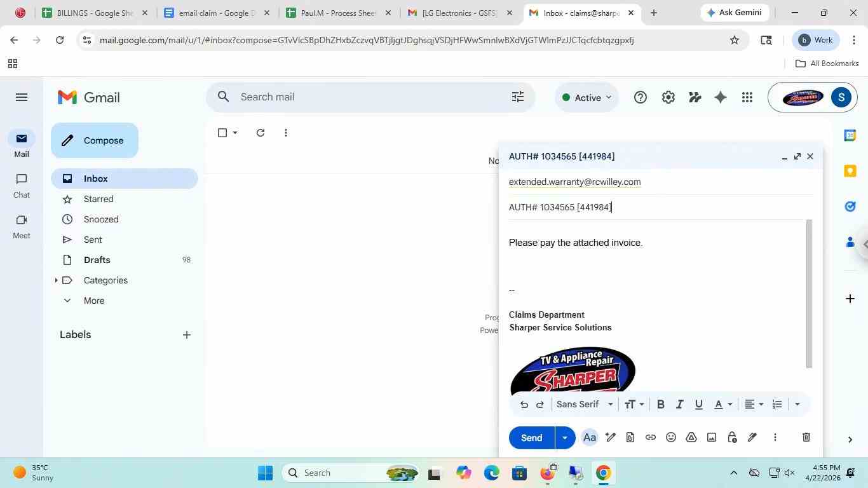Toggle confidential mode lock icon

pos(731,437)
